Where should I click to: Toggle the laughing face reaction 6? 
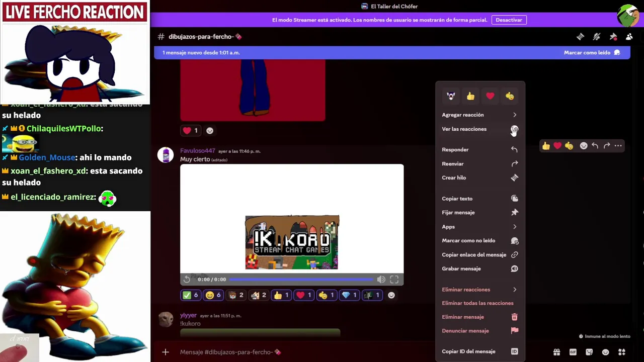coord(213,295)
